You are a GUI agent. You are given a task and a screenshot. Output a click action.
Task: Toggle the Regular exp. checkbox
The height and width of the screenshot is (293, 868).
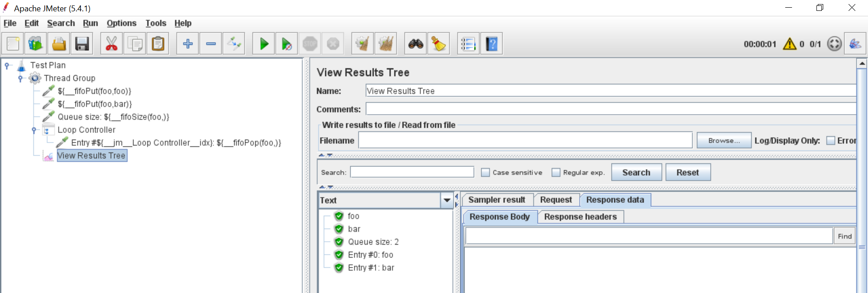pyautogui.click(x=556, y=173)
